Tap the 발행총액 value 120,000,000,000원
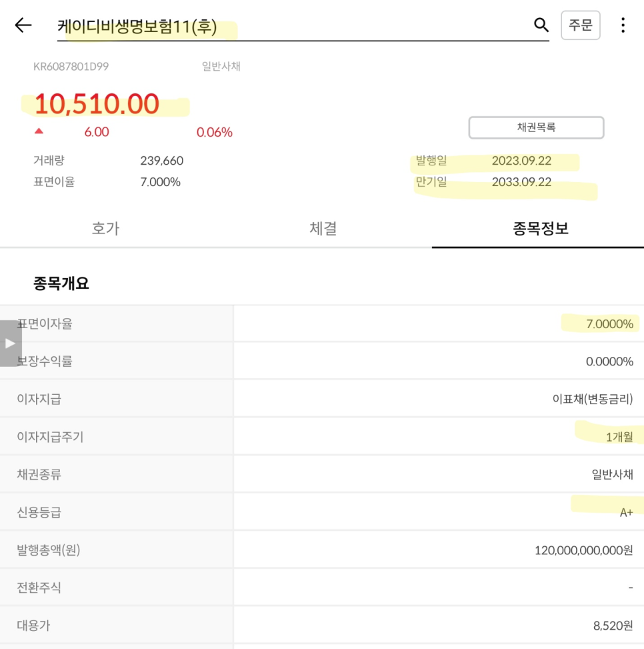The image size is (644, 649). coord(583,550)
